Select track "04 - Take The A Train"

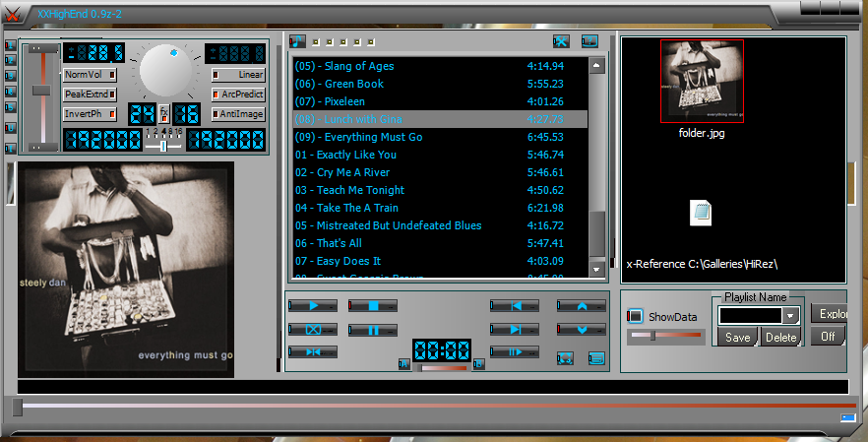click(440, 208)
